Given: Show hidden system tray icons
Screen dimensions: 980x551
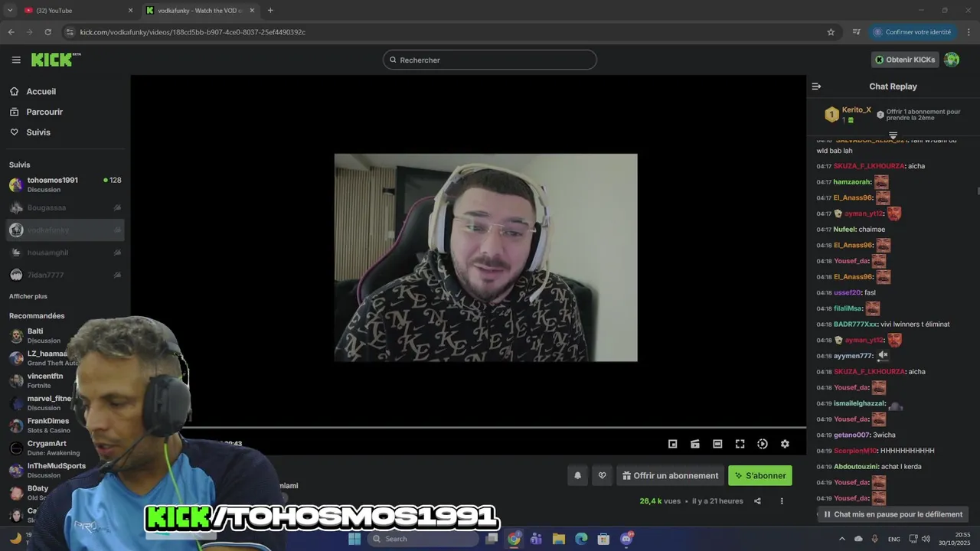Looking at the screenshot, I should 844,539.
